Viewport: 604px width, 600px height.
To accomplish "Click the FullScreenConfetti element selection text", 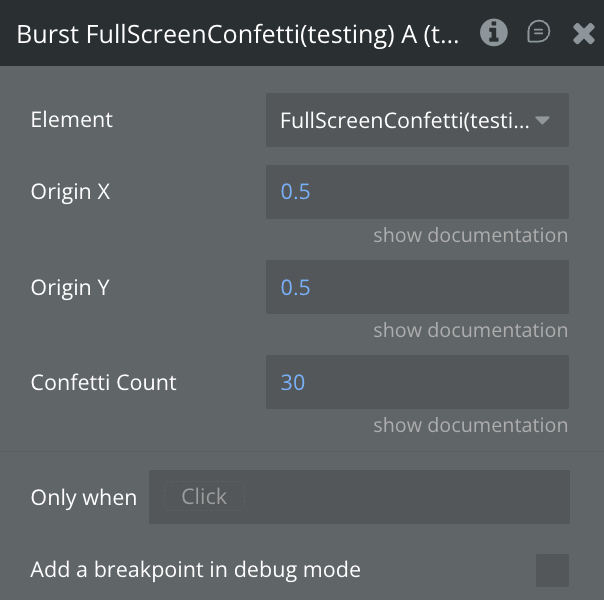I will point(404,121).
